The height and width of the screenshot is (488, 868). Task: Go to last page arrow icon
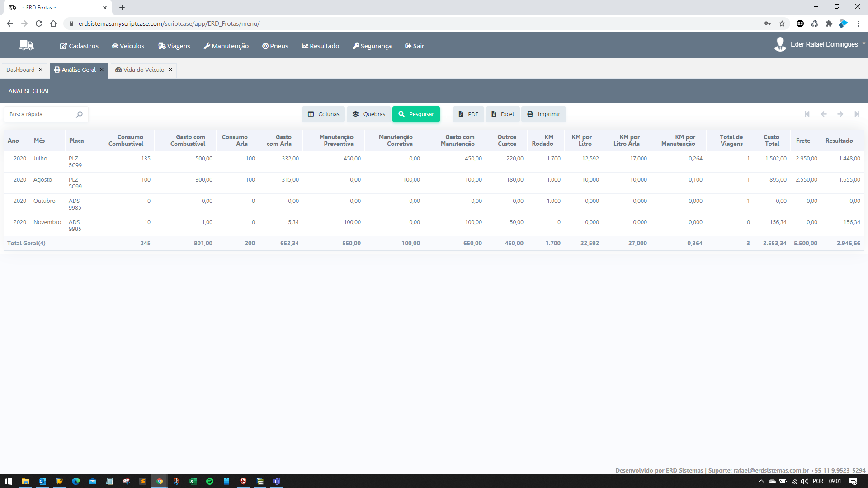[x=857, y=114]
